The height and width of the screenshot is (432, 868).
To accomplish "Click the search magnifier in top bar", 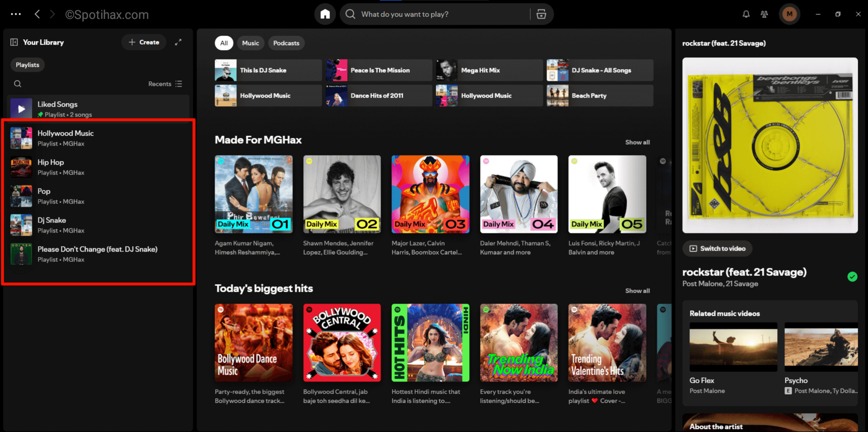I will (350, 14).
